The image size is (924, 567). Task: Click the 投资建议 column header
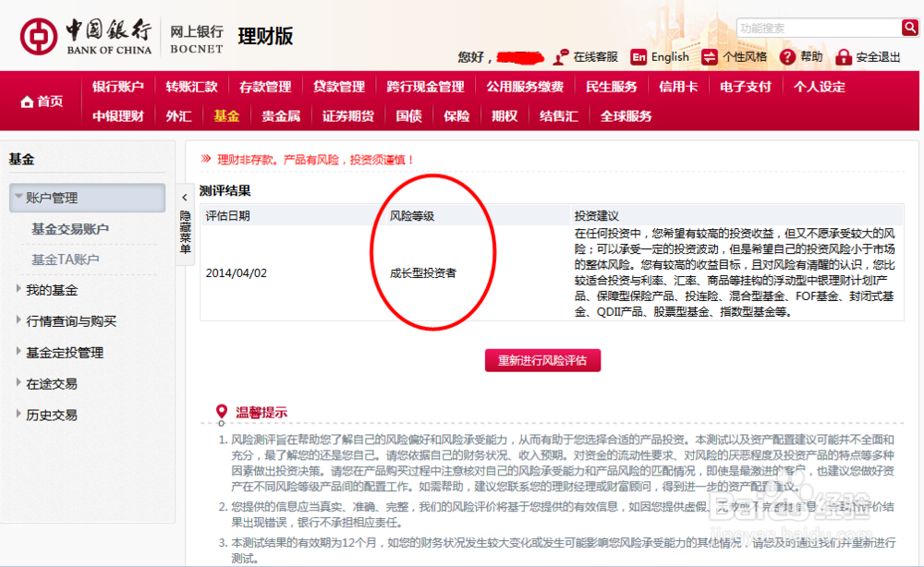click(596, 215)
